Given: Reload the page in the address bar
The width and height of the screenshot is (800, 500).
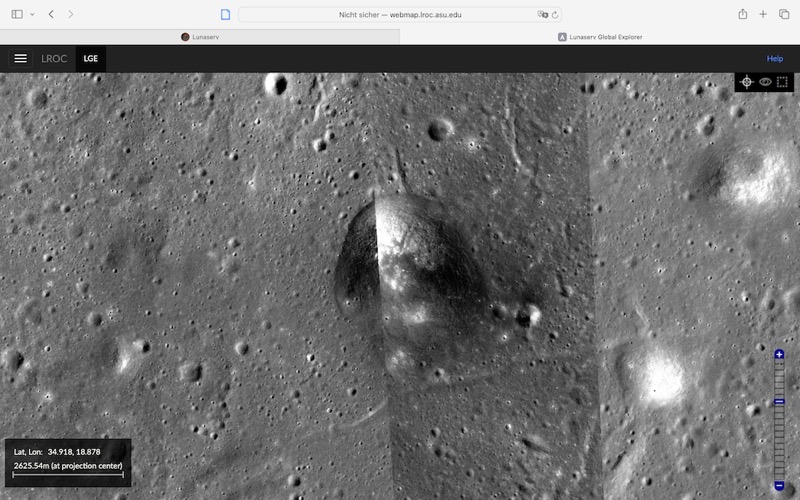Looking at the screenshot, I should click(555, 15).
